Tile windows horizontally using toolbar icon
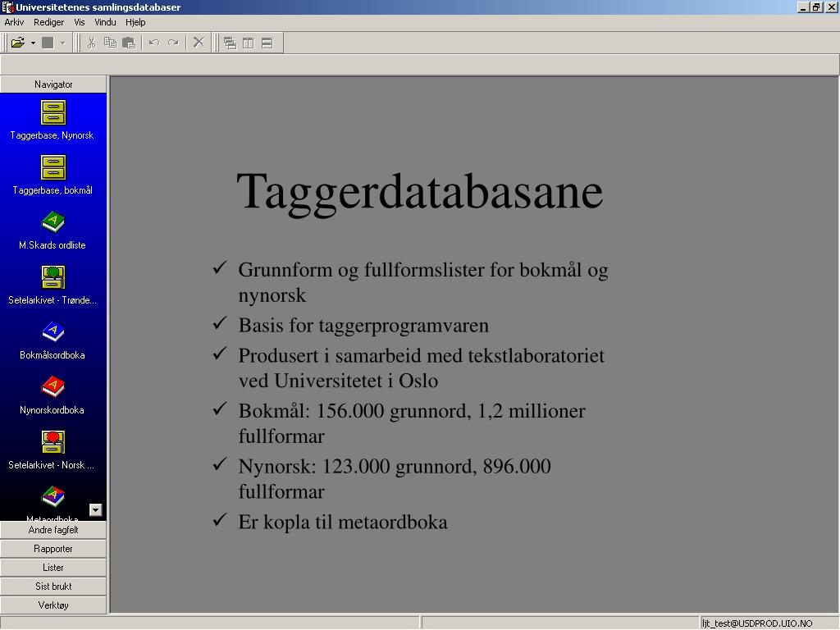This screenshot has height=630, width=840. 267,43
